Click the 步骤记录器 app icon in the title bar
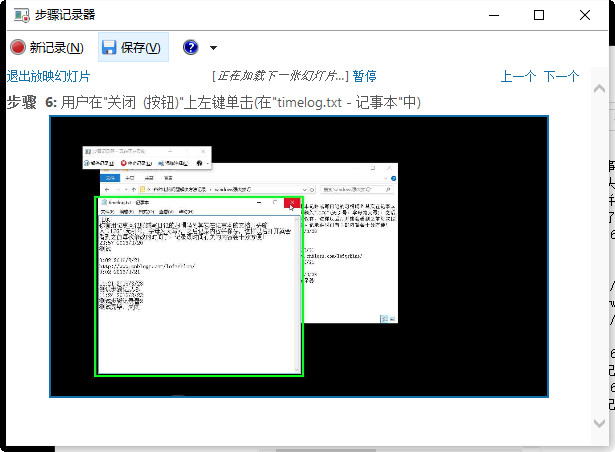615x452 pixels. pos(22,15)
